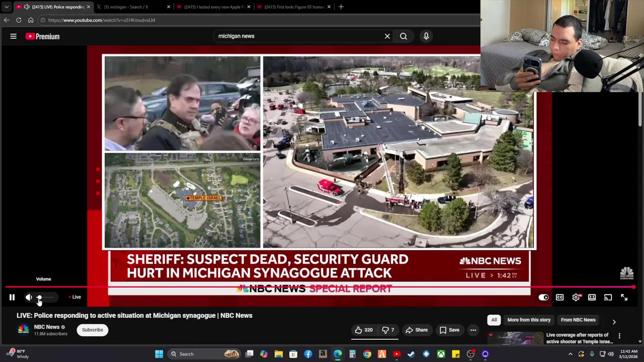
Task: Save the video to a playlist
Action: 449,330
